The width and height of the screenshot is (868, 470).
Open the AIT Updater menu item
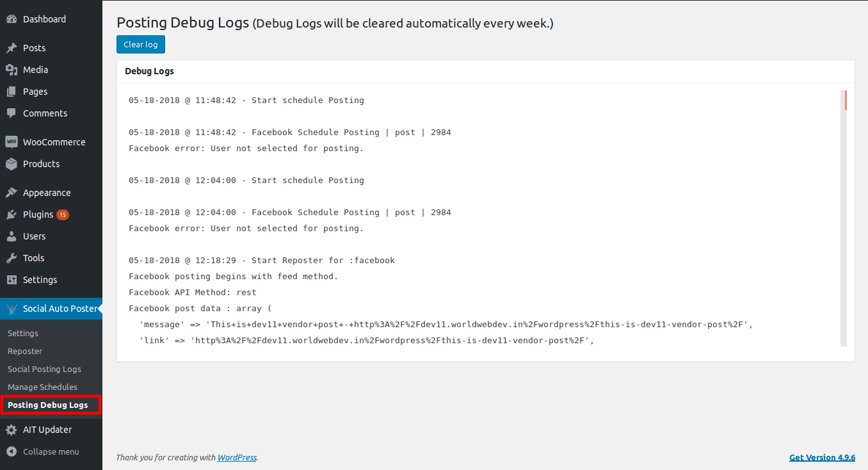pos(47,430)
